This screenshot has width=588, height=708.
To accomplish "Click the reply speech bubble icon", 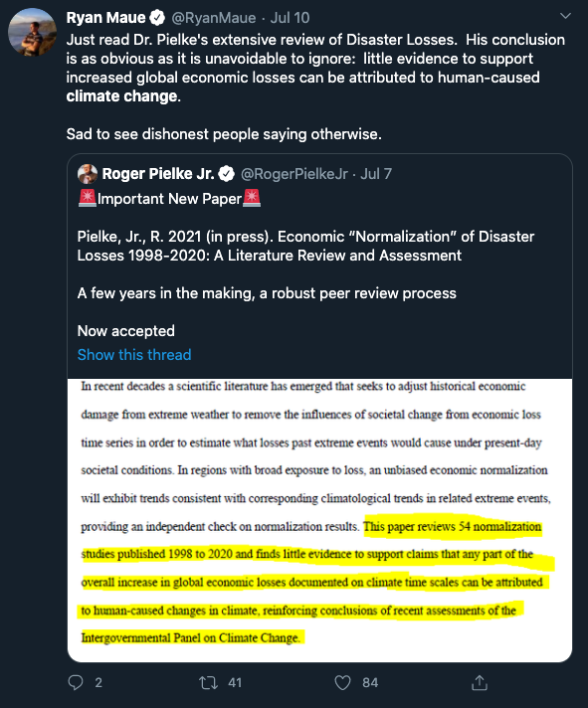I will tap(76, 682).
